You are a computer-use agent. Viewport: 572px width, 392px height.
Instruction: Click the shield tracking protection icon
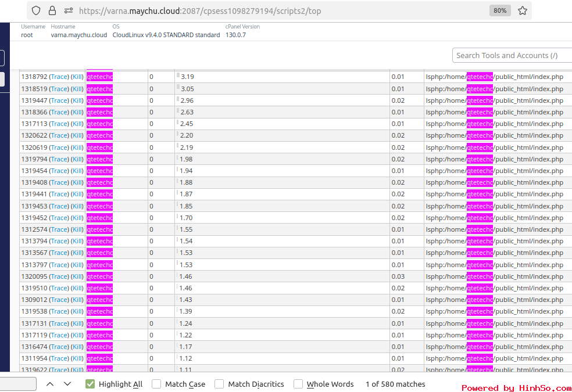coord(36,10)
